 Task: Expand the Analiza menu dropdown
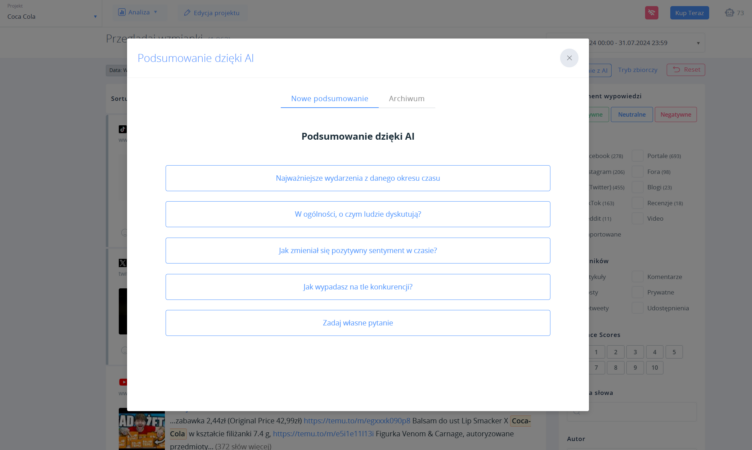point(138,12)
